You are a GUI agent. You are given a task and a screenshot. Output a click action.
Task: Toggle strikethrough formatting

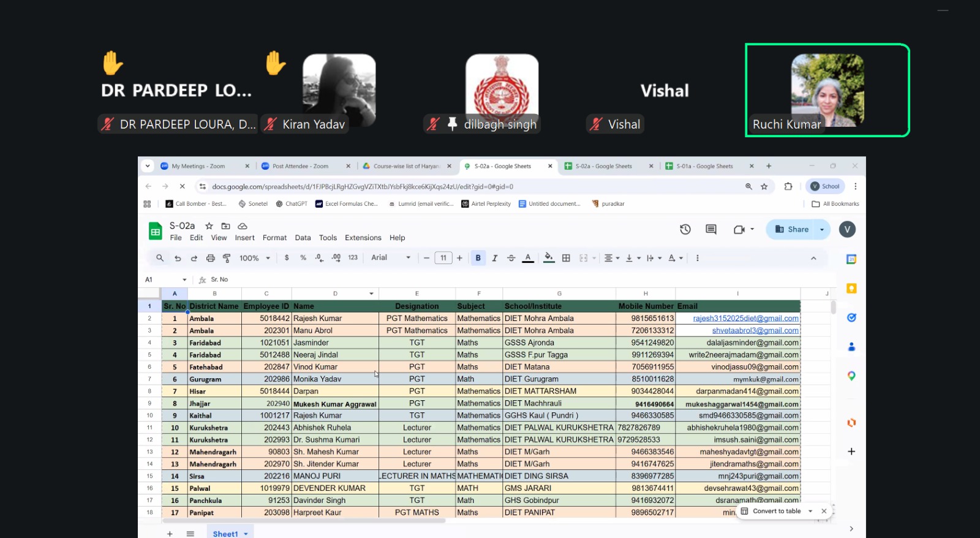click(511, 258)
